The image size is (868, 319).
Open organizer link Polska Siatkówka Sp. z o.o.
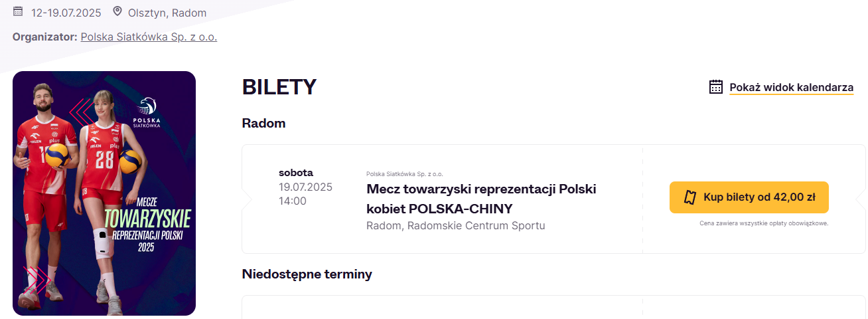149,37
